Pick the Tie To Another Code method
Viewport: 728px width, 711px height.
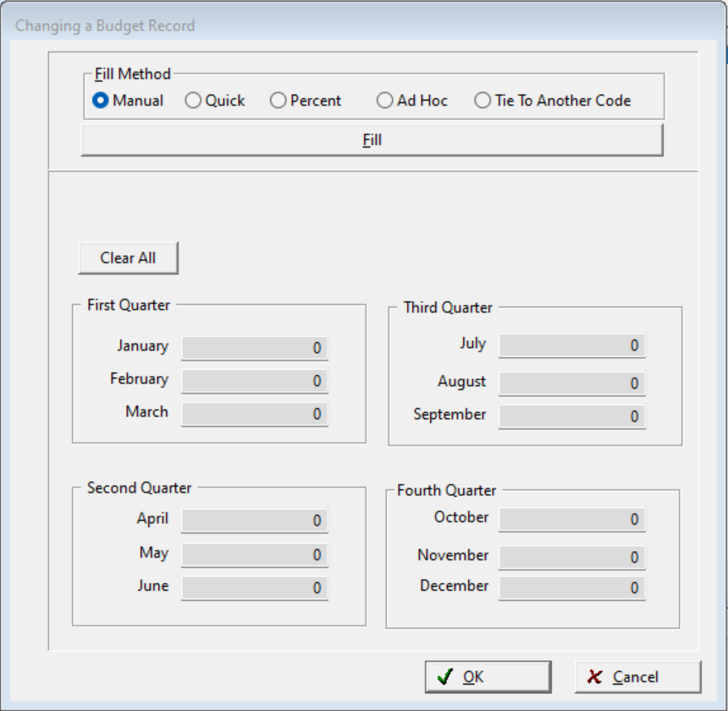[x=483, y=100]
